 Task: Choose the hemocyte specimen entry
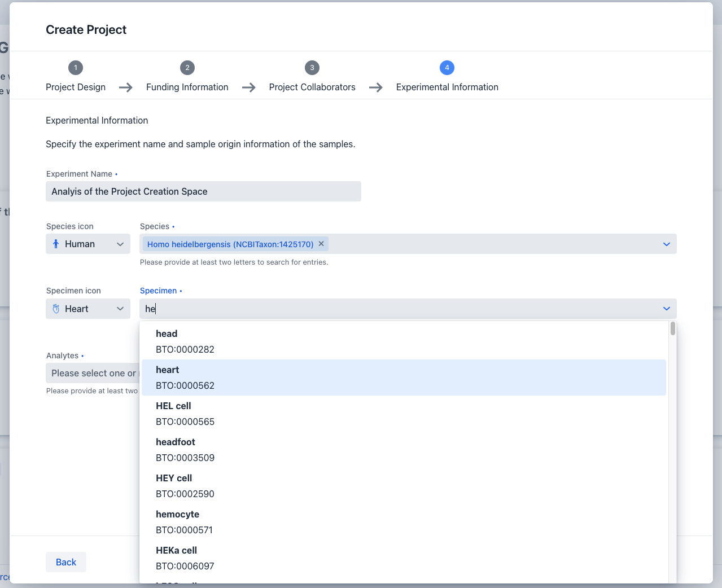click(x=403, y=522)
